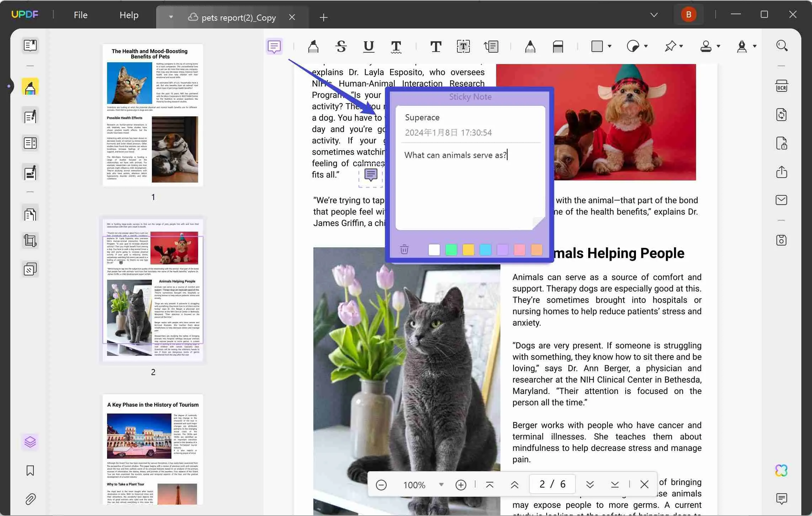Select the strikethrough text tool

click(341, 46)
